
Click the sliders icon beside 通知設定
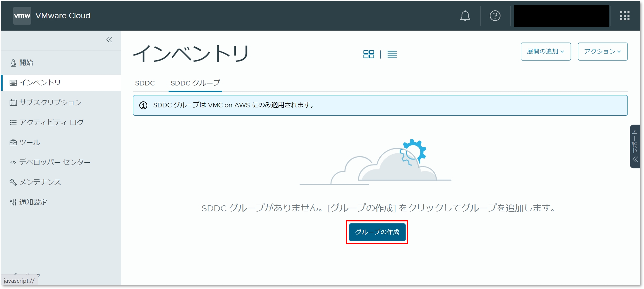13,202
